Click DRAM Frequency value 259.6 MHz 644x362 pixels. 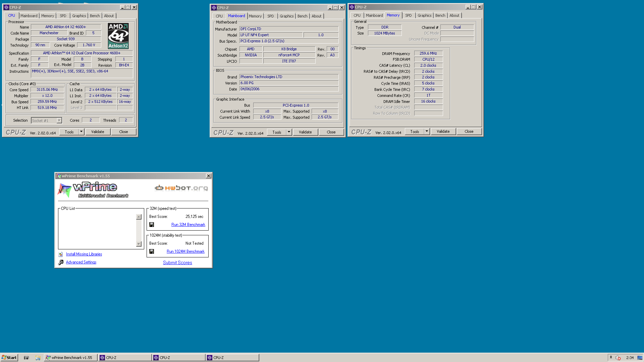(x=428, y=53)
